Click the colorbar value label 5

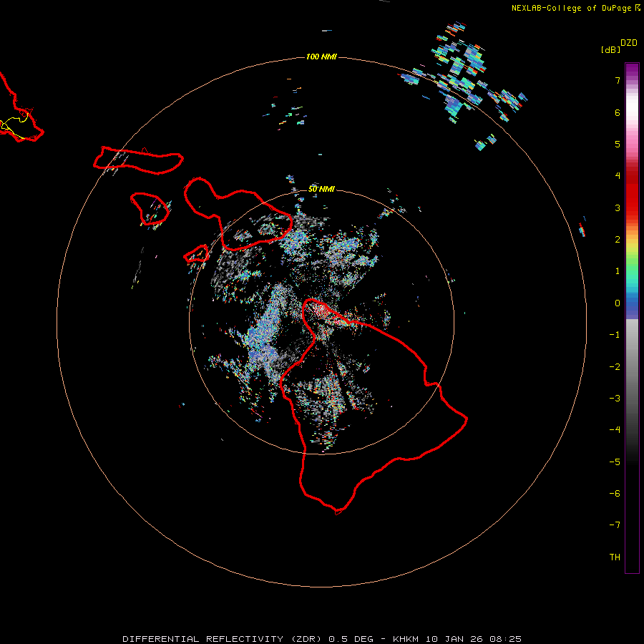click(618, 144)
